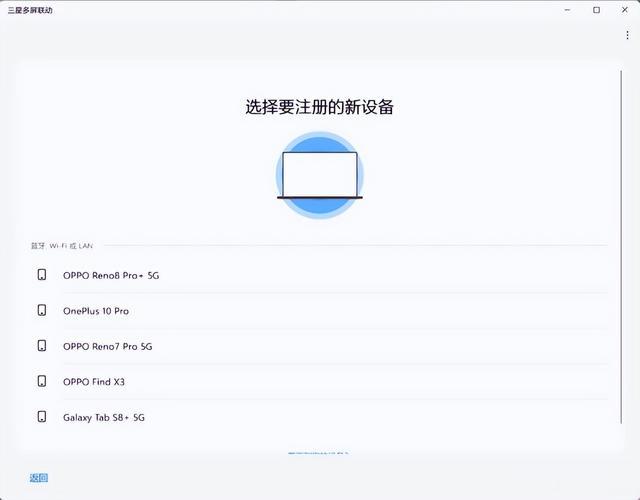The image size is (640, 500).
Task: Select OPPO Find X3 device name
Action: (x=94, y=382)
